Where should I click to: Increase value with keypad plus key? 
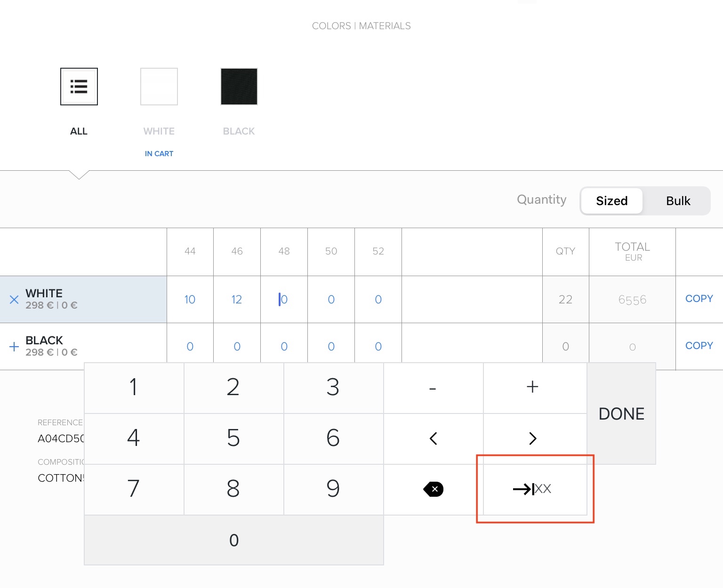[x=535, y=388]
